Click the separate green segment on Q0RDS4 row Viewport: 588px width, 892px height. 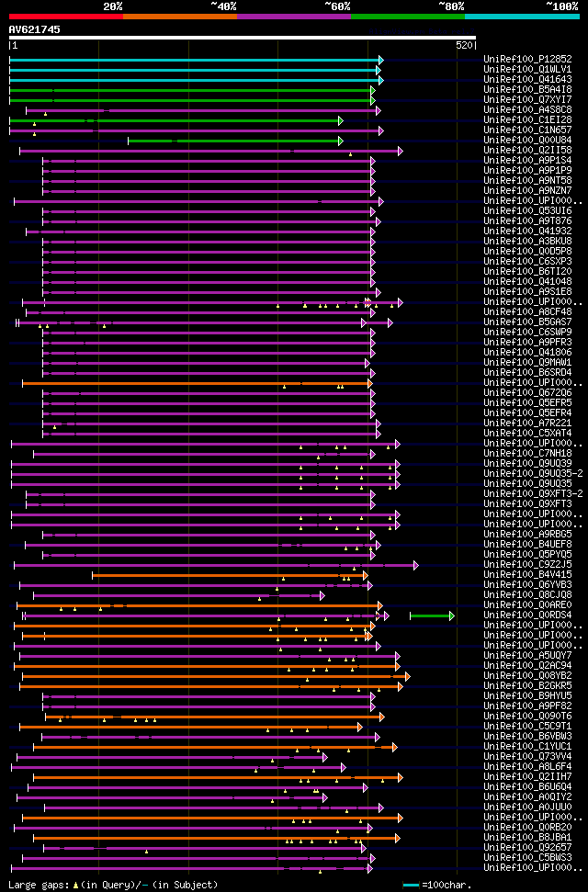(x=432, y=615)
